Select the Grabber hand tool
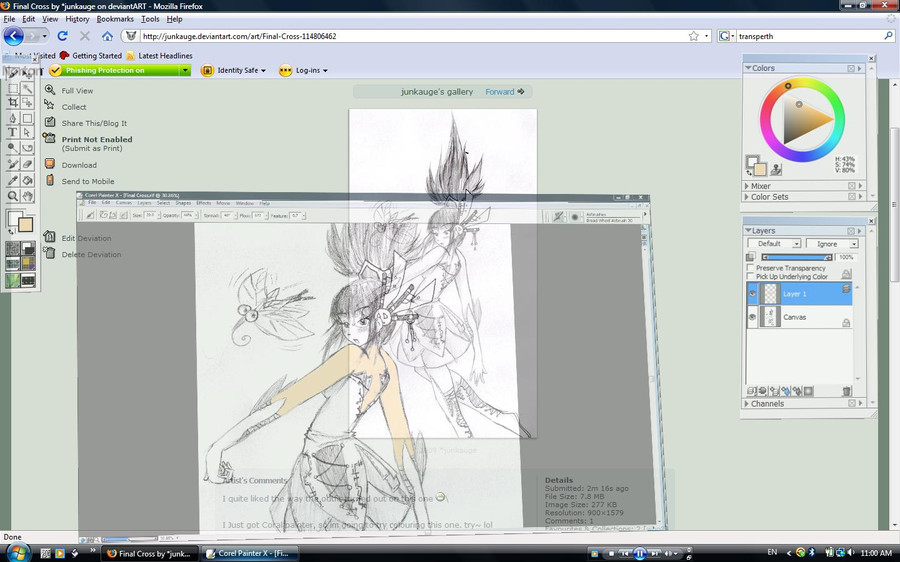The height and width of the screenshot is (562, 900). [27, 196]
